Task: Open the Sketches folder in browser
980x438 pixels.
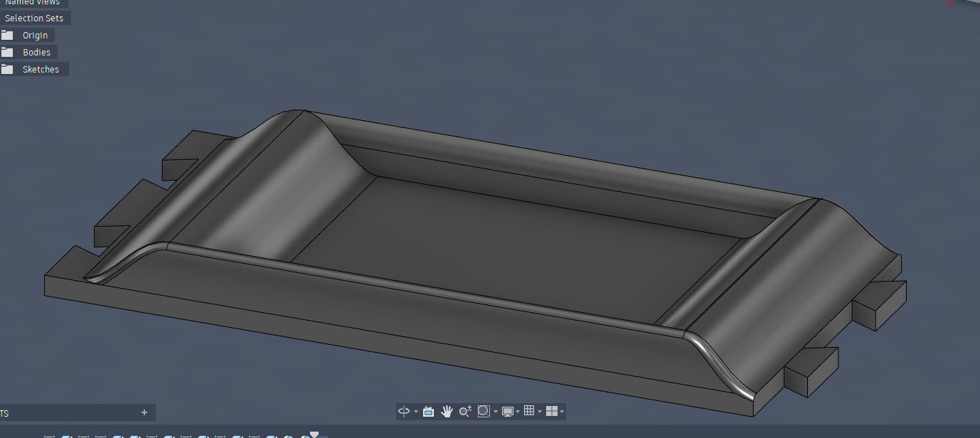Action: tap(41, 69)
